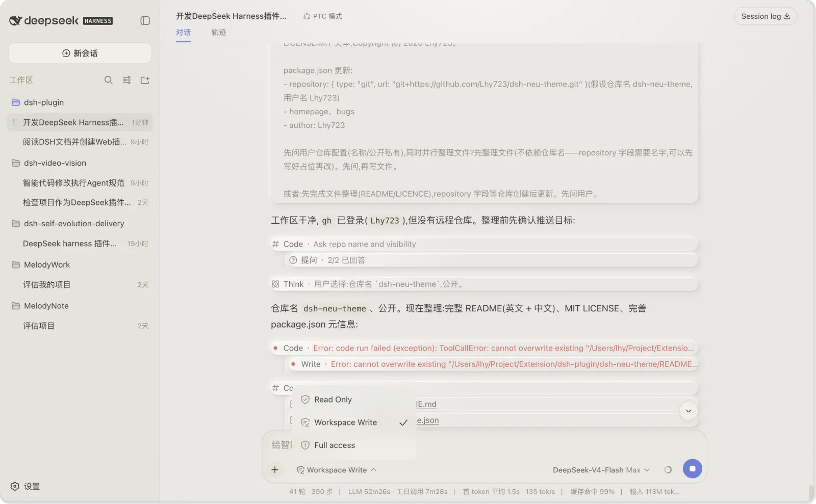
Task: Collapse the dsh-plugin workspace
Action: tap(80, 102)
